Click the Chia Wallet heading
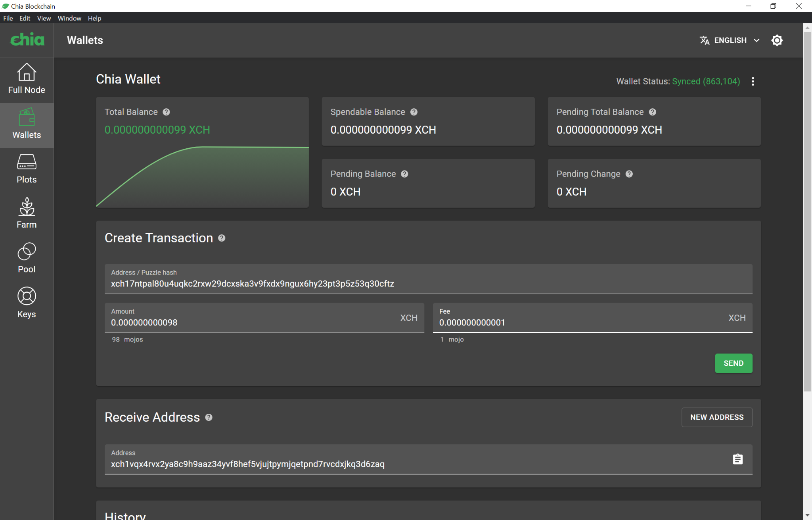The image size is (812, 520). click(x=128, y=79)
